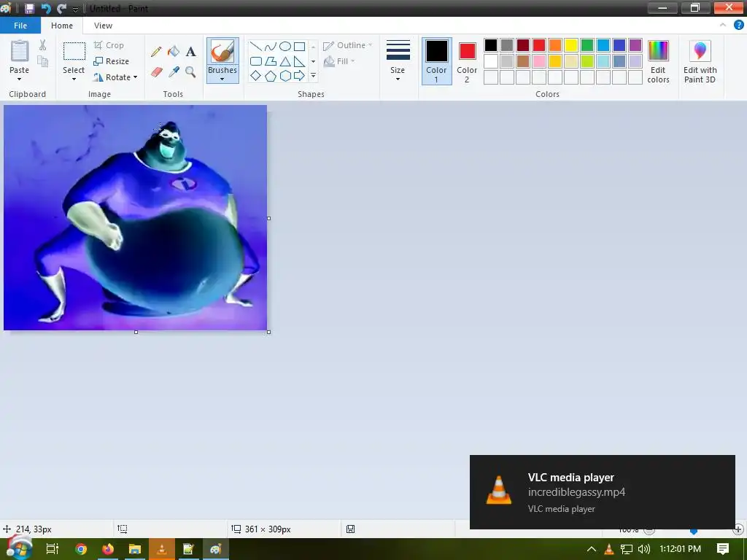Click the inverted character image on canvas
This screenshot has width=747, height=560.
click(135, 217)
